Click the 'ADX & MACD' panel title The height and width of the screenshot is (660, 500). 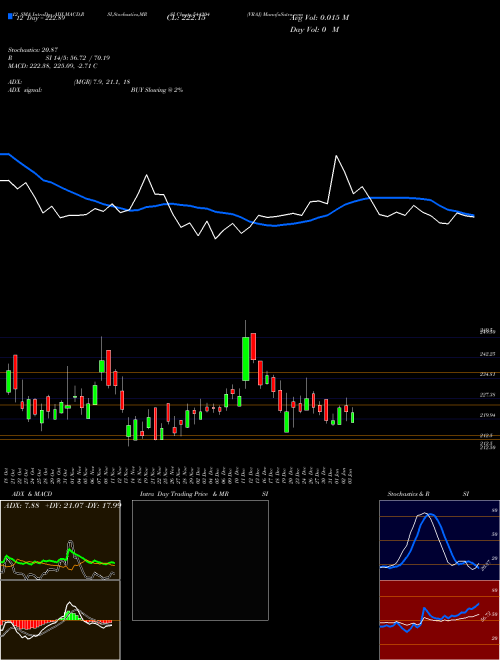pos(32,494)
